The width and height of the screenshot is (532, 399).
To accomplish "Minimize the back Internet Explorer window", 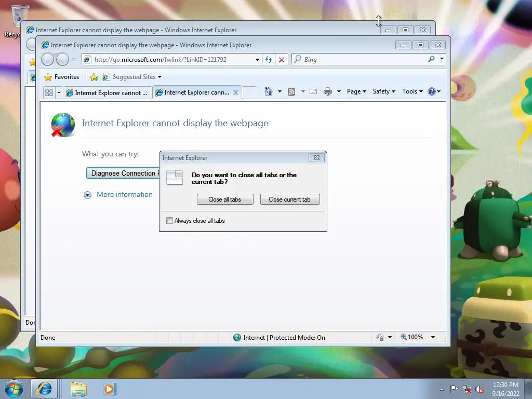I will [x=389, y=30].
